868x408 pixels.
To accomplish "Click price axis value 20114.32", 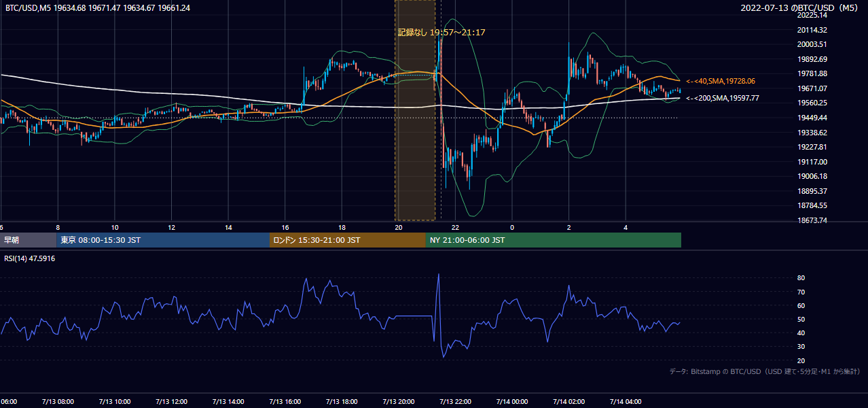I will (x=812, y=30).
